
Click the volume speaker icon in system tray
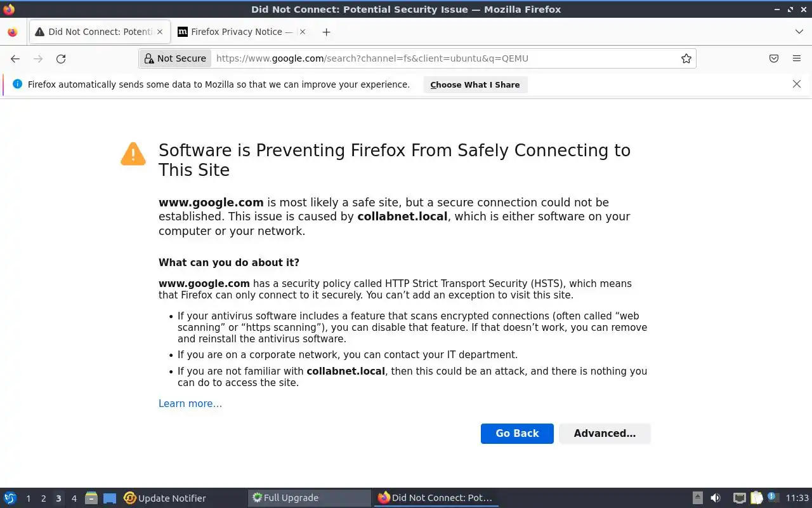pyautogui.click(x=716, y=498)
